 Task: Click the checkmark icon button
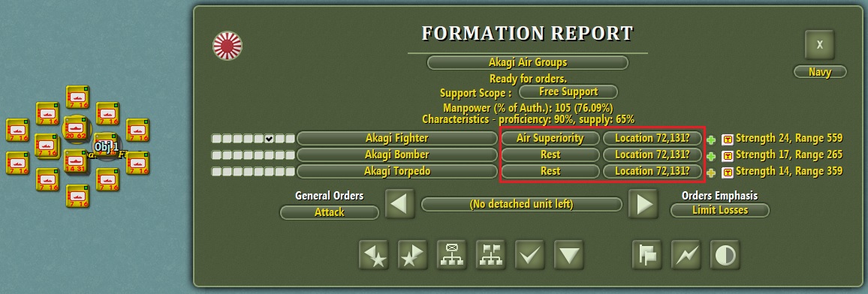coord(530,255)
